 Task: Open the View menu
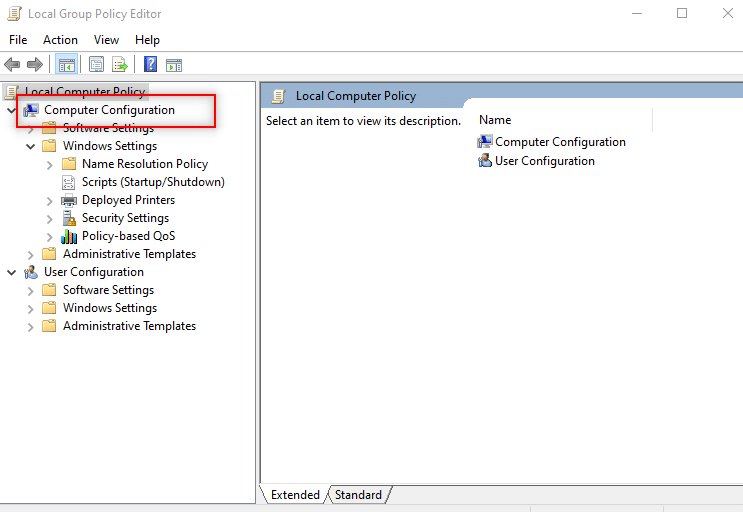106,40
